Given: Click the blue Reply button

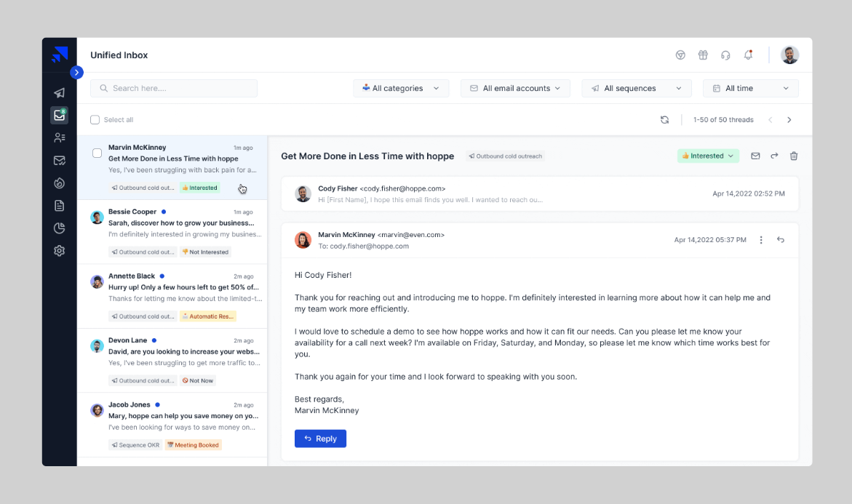Looking at the screenshot, I should click(321, 439).
